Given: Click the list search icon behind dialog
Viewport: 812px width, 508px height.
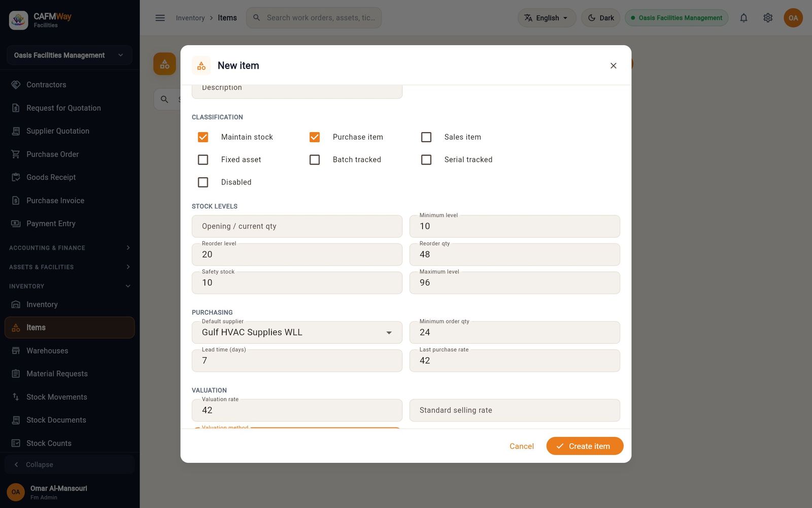Looking at the screenshot, I should (164, 100).
